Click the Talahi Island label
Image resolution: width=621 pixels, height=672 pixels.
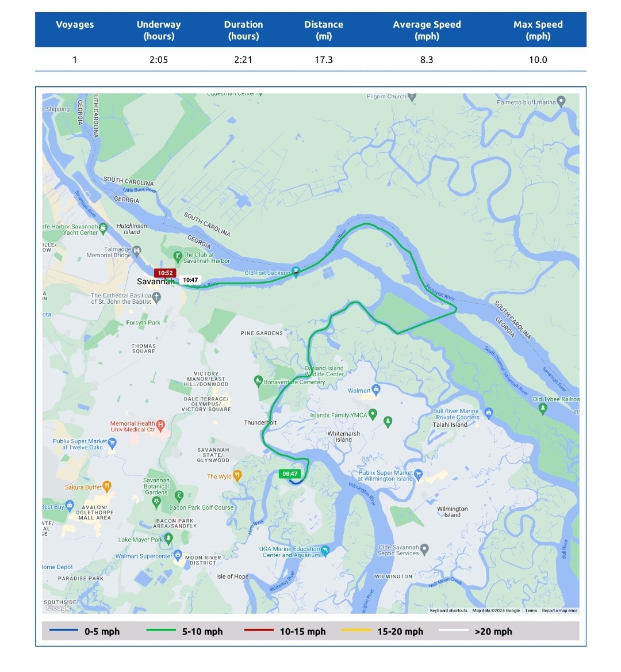pyautogui.click(x=450, y=425)
